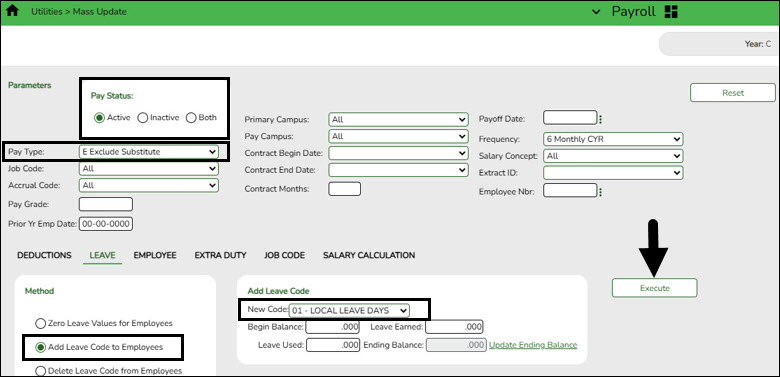The width and height of the screenshot is (780, 377).
Task: Open the Job Code dropdown
Action: [149, 169]
